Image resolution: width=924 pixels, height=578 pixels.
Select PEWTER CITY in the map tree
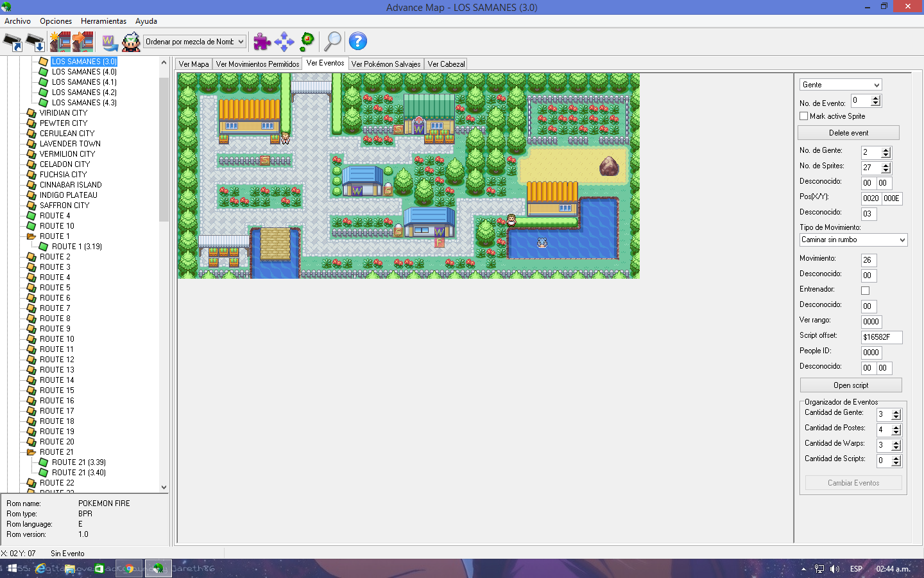64,123
